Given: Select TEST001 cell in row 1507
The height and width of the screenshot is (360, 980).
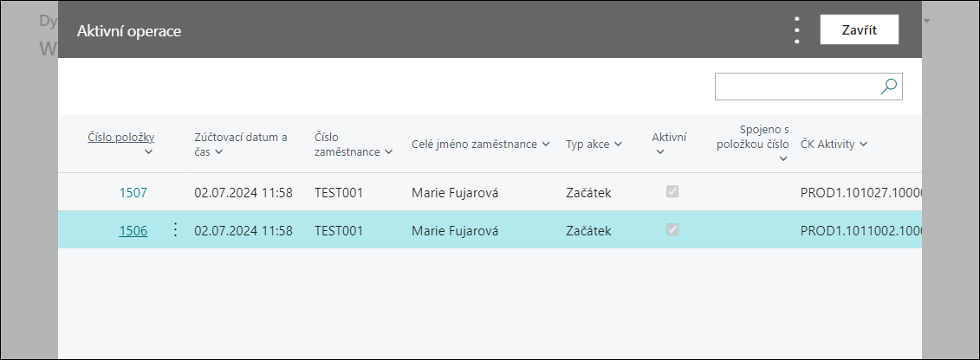Looking at the screenshot, I should pos(339,193).
